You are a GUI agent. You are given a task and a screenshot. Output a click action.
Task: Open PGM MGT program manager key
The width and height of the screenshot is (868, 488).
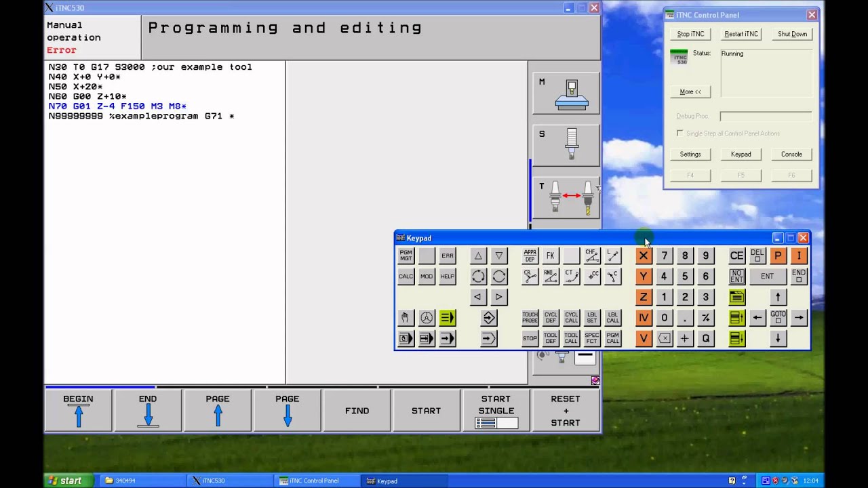coord(406,256)
